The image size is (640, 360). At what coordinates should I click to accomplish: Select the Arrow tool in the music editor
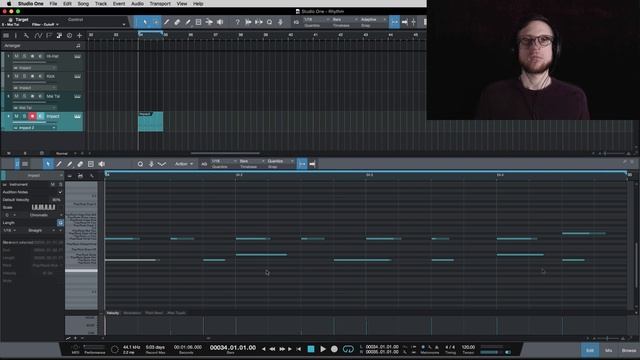pos(48,164)
